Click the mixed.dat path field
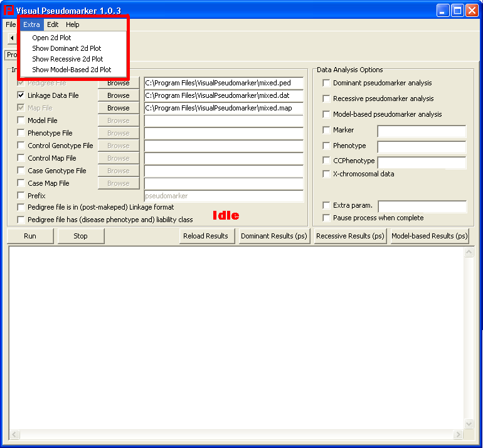 click(x=224, y=95)
